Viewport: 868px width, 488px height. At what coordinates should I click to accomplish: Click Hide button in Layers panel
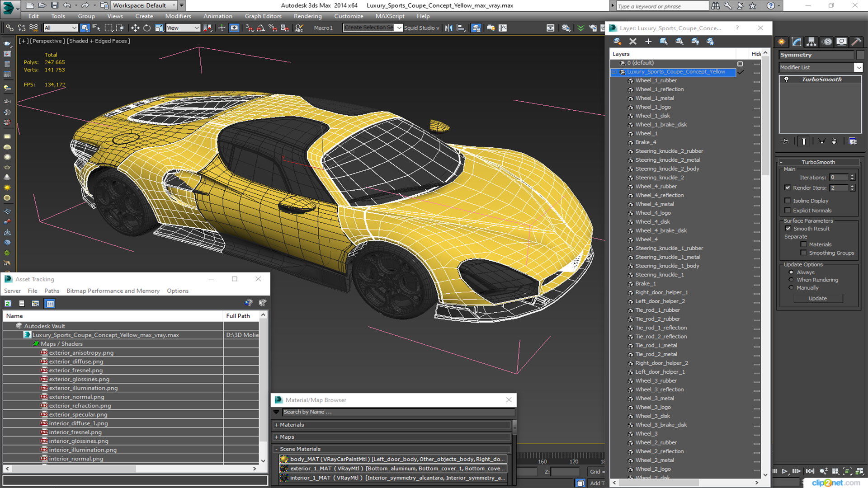tap(756, 53)
